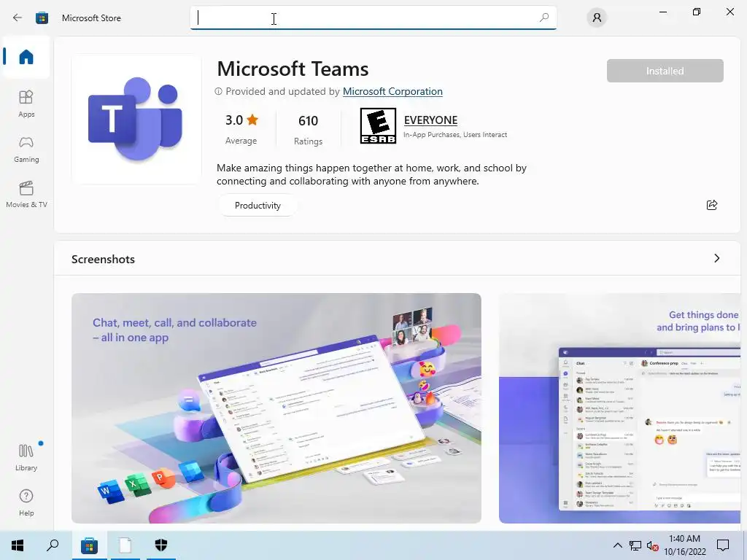Open Help from the sidebar
Viewport: 747px width, 560px height.
point(26,502)
